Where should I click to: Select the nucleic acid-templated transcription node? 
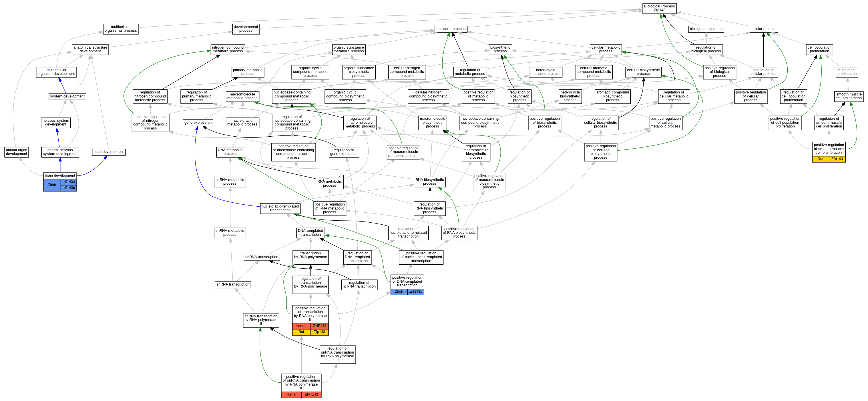click(x=280, y=208)
